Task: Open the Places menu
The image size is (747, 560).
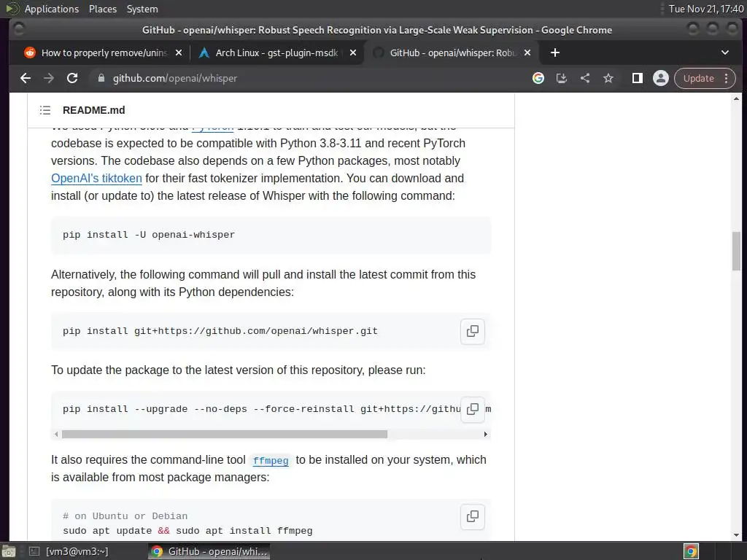Action: click(x=102, y=9)
